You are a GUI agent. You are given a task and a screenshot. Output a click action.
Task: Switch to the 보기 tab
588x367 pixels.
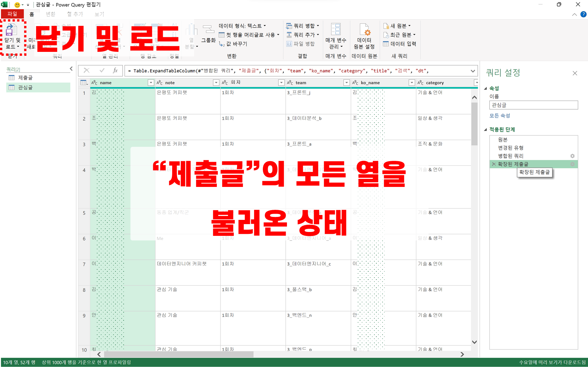coord(99,14)
